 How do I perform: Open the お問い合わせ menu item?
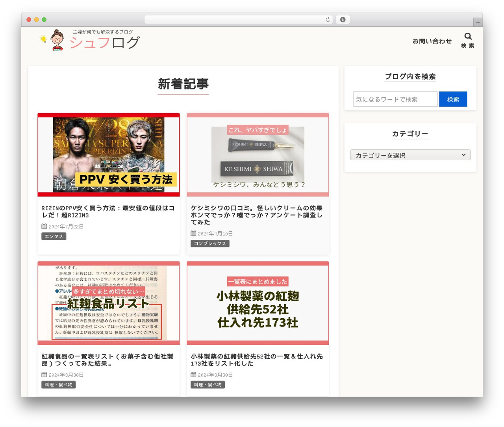click(432, 41)
